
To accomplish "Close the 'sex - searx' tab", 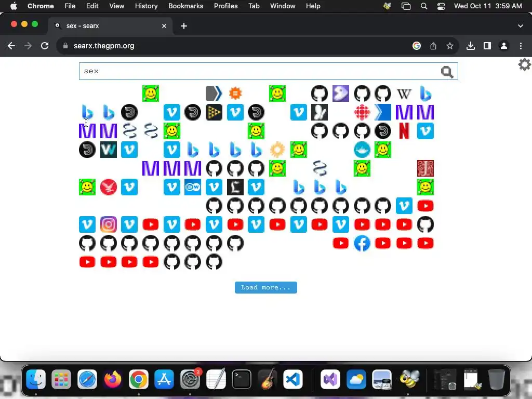I will [x=164, y=26].
